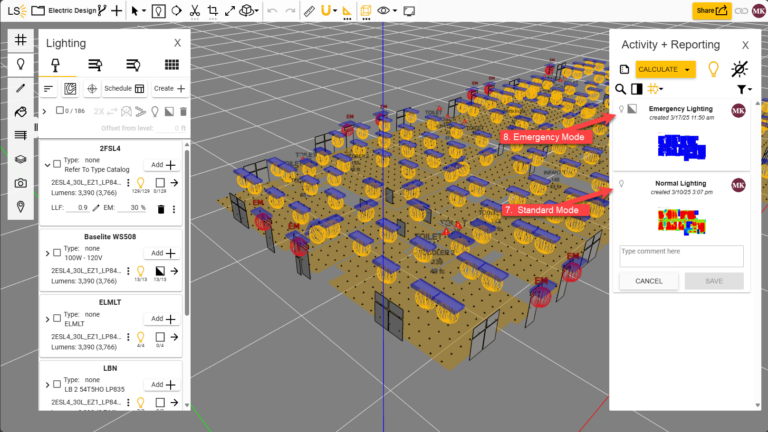Click the redo arrow
Image resolution: width=768 pixels, height=432 pixels.
[290, 10]
